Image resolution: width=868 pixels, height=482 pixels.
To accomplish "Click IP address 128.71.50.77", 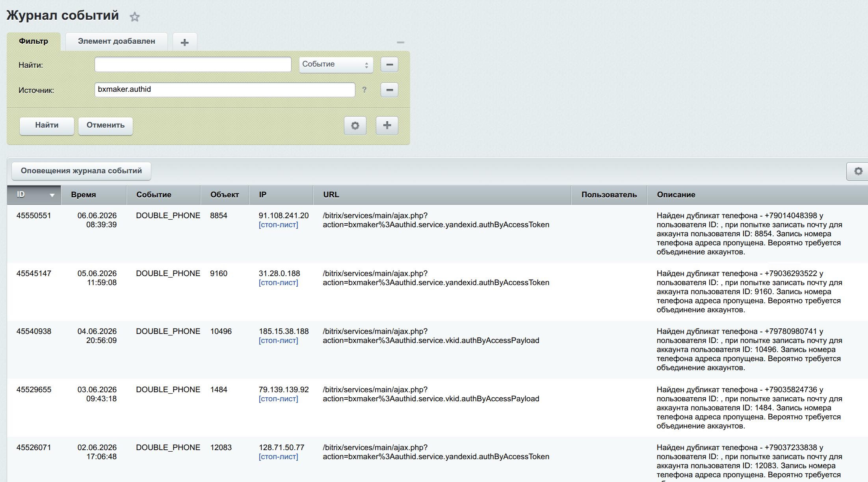I will tap(281, 448).
